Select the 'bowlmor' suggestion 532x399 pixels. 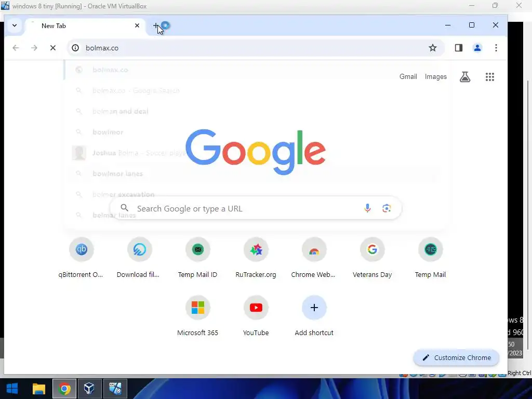pos(255,132)
